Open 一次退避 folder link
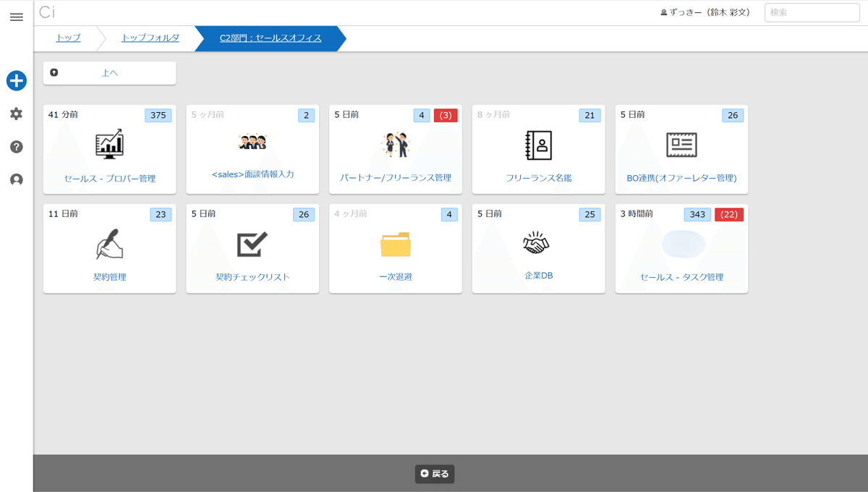The height and width of the screenshot is (492, 868). pyautogui.click(x=396, y=277)
